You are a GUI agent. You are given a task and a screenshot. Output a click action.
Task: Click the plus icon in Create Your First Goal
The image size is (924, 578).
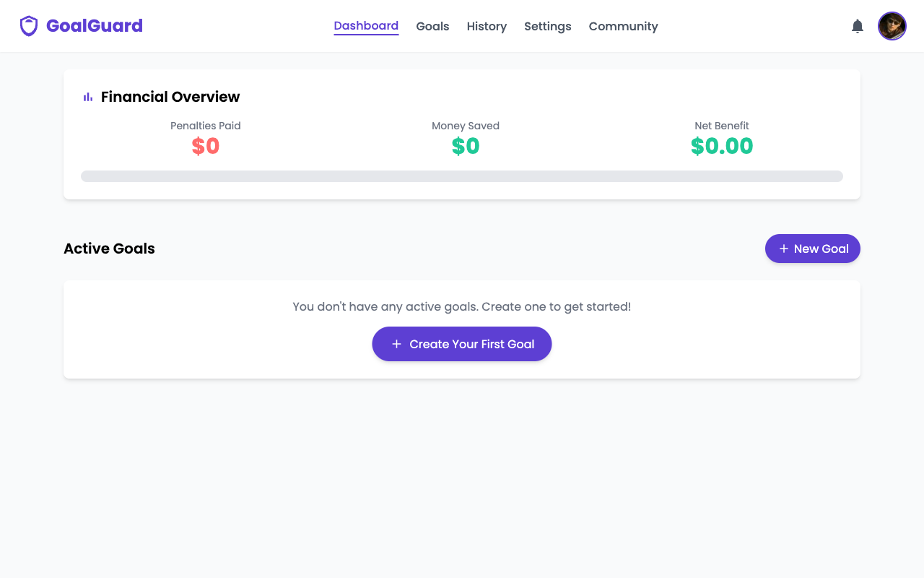[396, 344]
